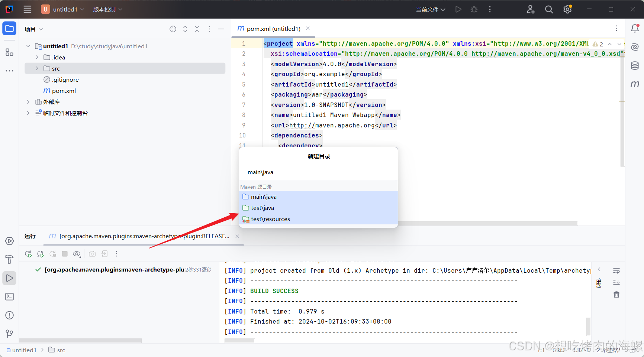Clear all console output trash icon

pyautogui.click(x=616, y=295)
